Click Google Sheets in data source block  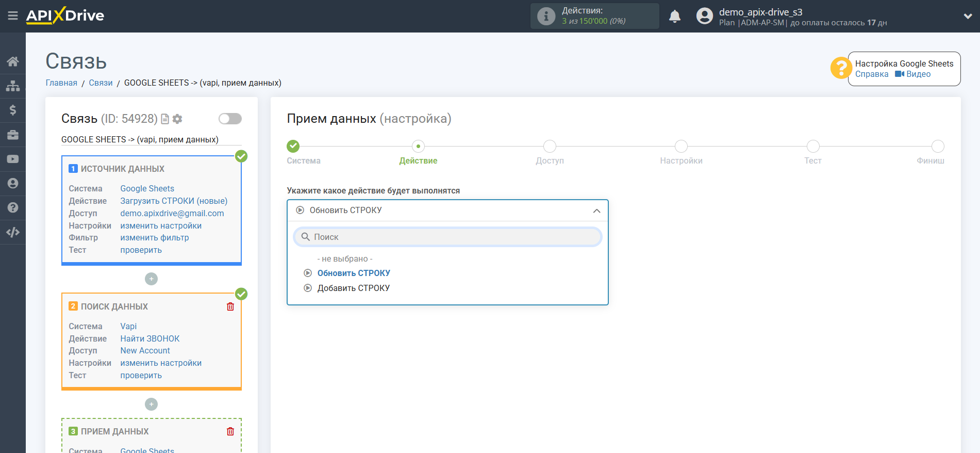[x=147, y=189]
